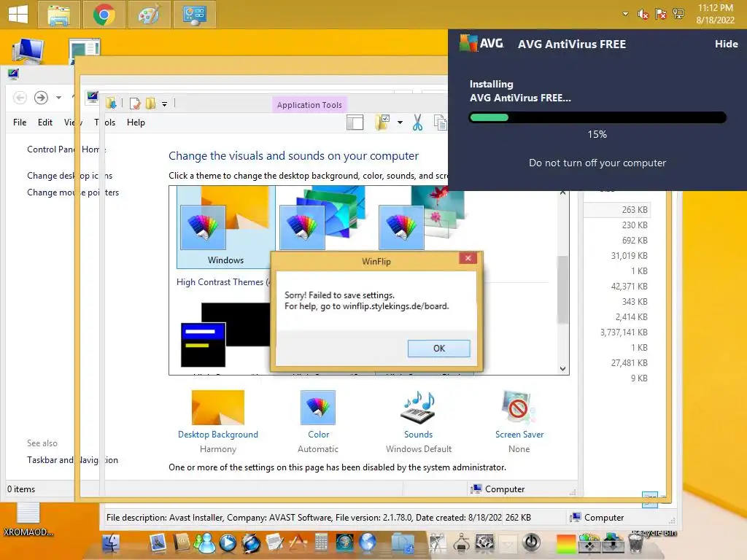
Task: Open Taskbar and Navigation link
Action: pos(72,460)
